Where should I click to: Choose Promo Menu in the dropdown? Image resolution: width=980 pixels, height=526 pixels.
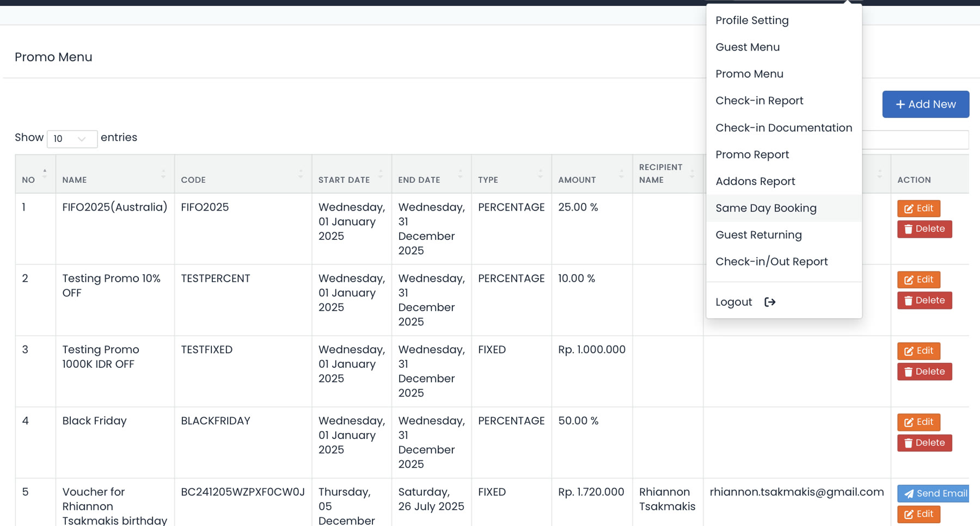tap(784, 73)
